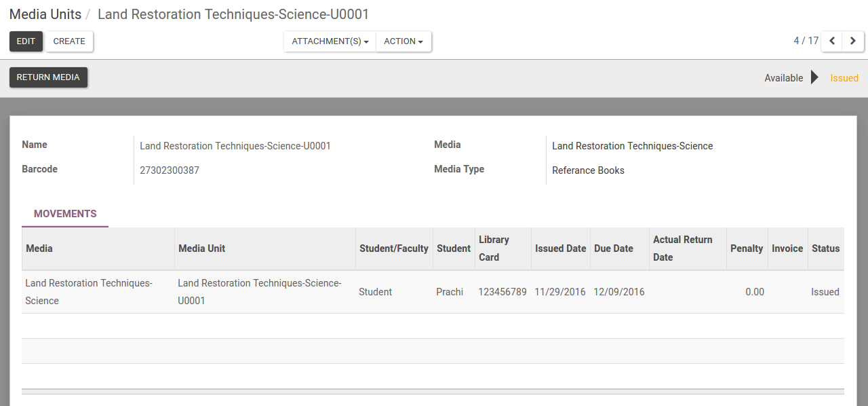Screen dimensions: 868x406
Task: Go to previous record arrow
Action: [832, 41]
